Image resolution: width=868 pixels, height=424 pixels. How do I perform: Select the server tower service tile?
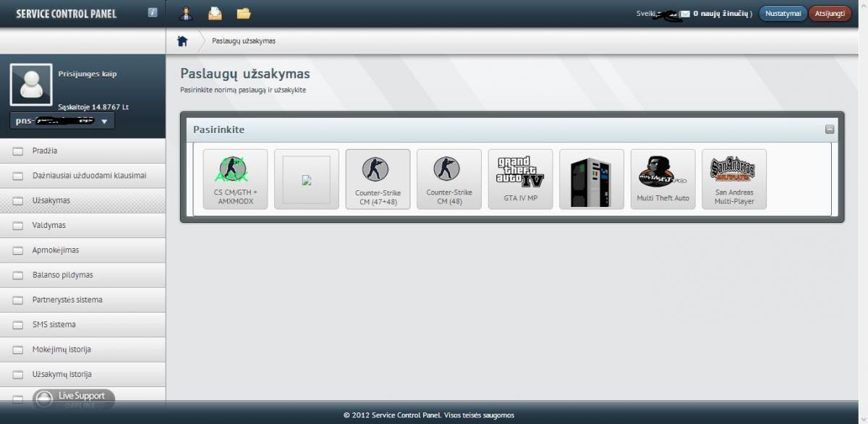click(592, 179)
